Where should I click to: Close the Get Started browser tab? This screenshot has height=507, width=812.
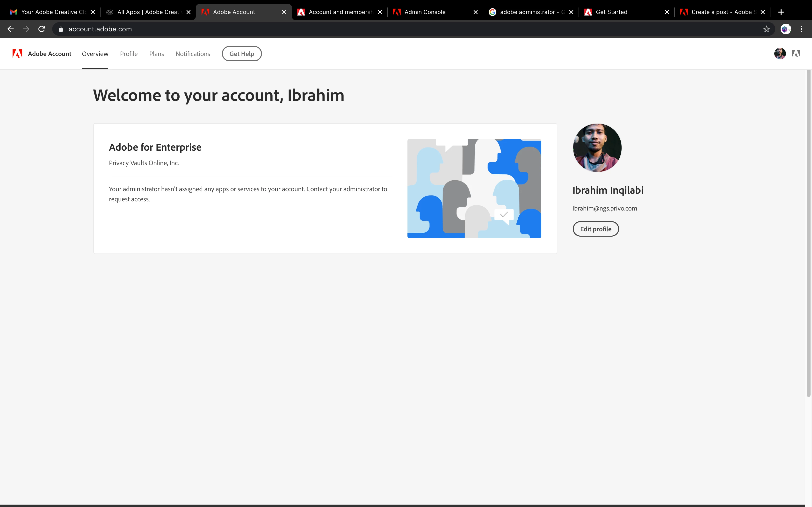coord(667,12)
